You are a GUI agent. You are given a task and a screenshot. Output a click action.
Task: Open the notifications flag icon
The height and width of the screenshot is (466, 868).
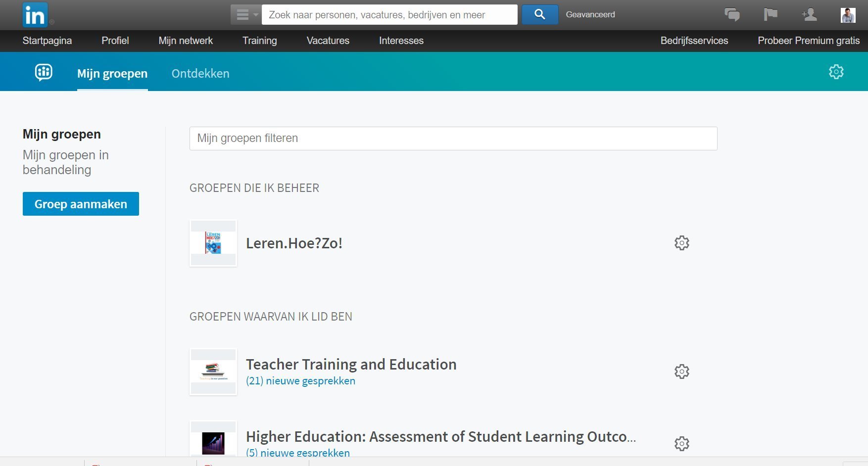771,14
